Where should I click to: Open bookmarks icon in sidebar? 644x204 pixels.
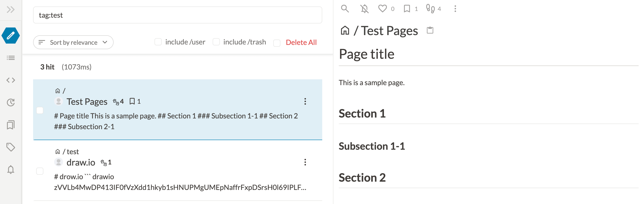click(x=11, y=125)
